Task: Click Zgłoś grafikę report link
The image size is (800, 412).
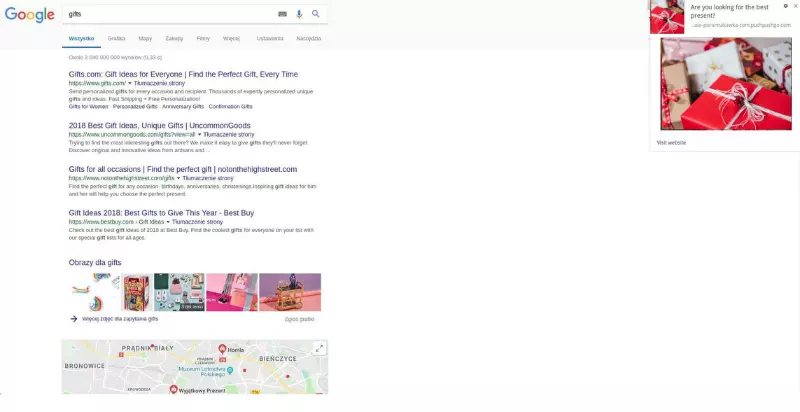Action: coord(299,319)
